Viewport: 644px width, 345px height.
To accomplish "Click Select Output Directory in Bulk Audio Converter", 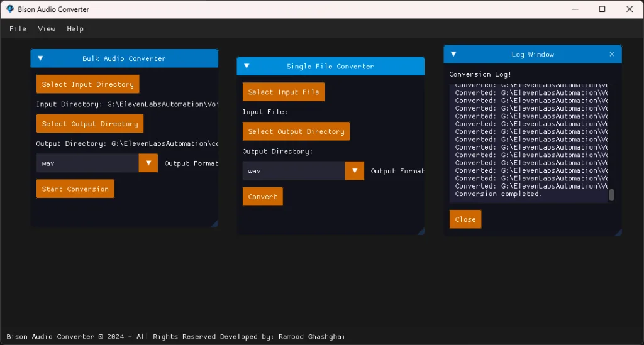I will (90, 123).
